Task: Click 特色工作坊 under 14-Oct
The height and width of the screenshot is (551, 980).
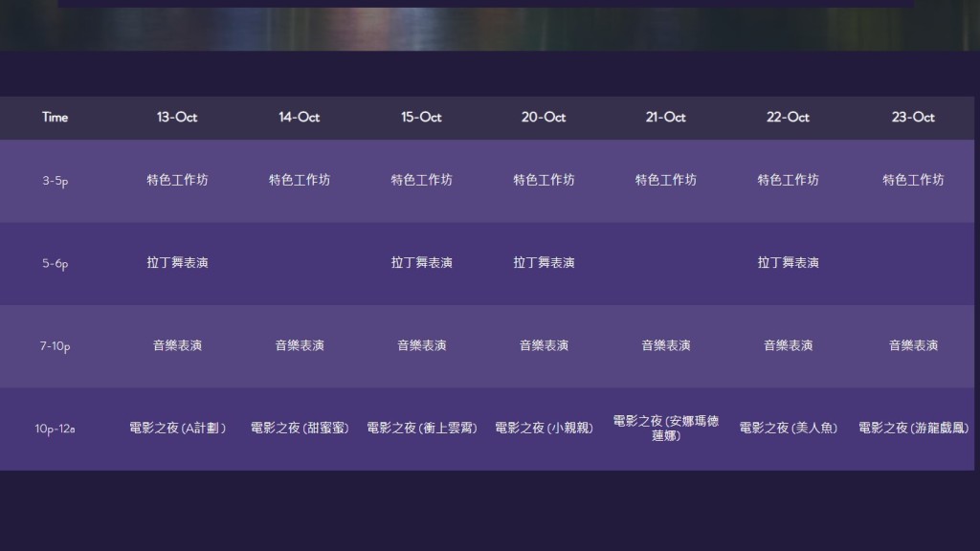Action: (x=300, y=180)
